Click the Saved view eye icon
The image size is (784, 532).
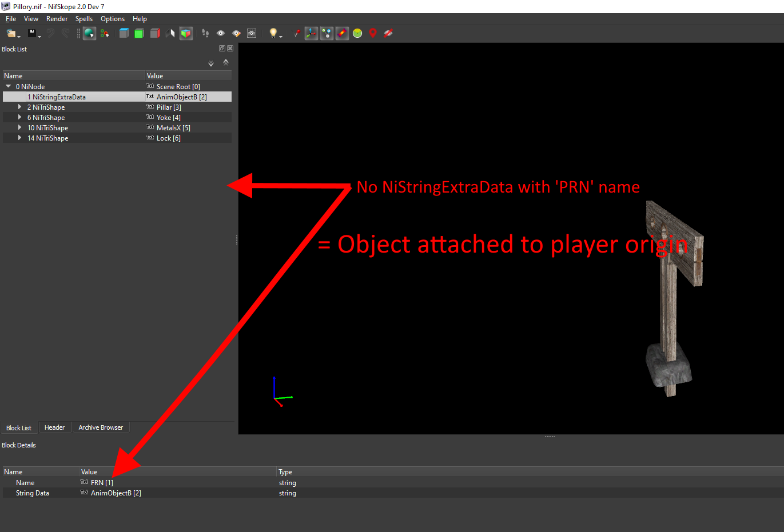[x=221, y=33]
